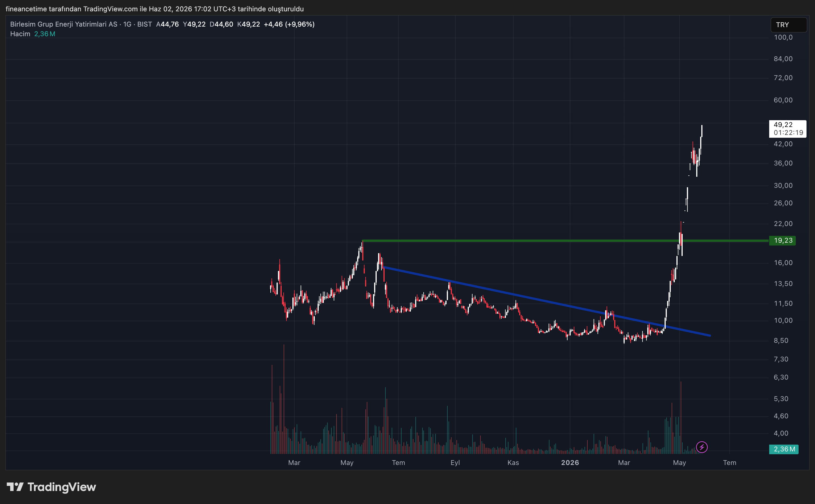Click the 36,00 price scale value
The height and width of the screenshot is (504, 815).
pyautogui.click(x=783, y=163)
